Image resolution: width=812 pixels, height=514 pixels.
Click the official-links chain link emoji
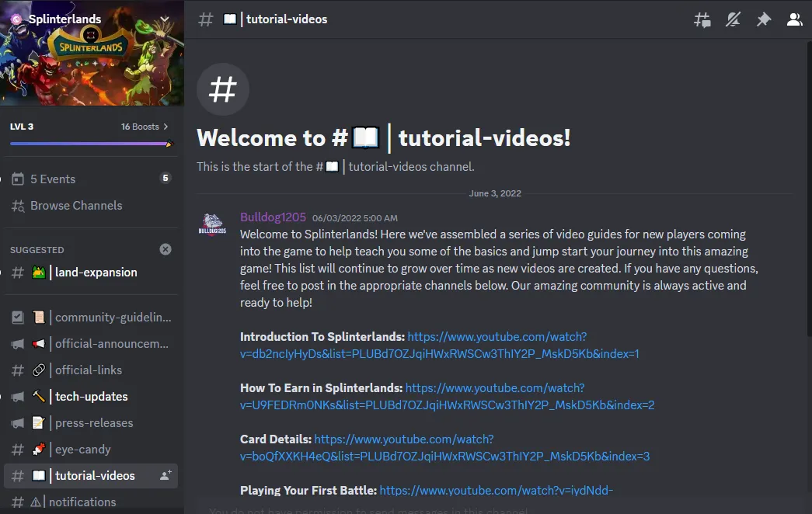[x=39, y=370]
